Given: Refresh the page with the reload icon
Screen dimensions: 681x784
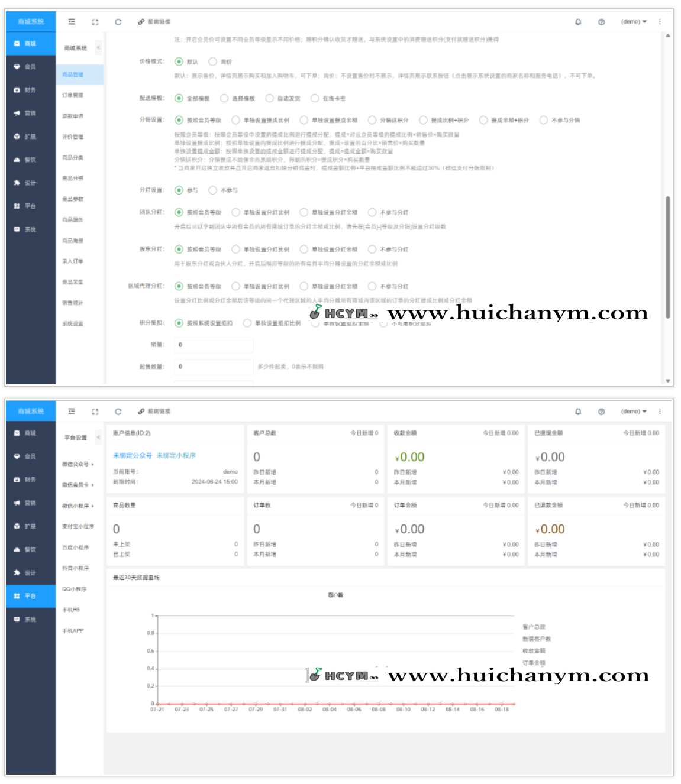Looking at the screenshot, I should [118, 21].
